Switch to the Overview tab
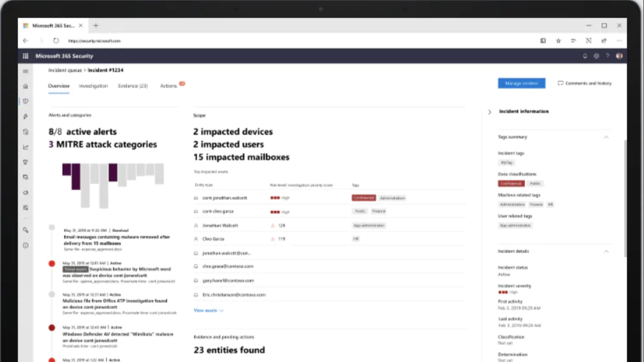Viewport: 644px width, 362px height. [59, 86]
